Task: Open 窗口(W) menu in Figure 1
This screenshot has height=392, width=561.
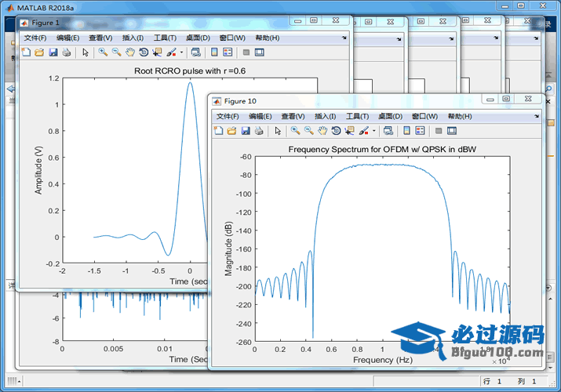Action: pos(232,38)
